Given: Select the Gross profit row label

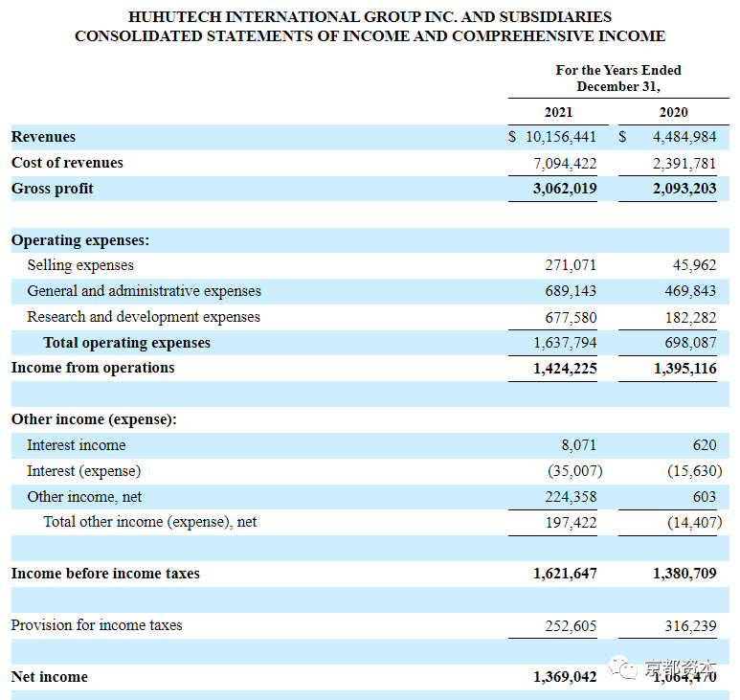Looking at the screenshot, I should click(52, 189).
